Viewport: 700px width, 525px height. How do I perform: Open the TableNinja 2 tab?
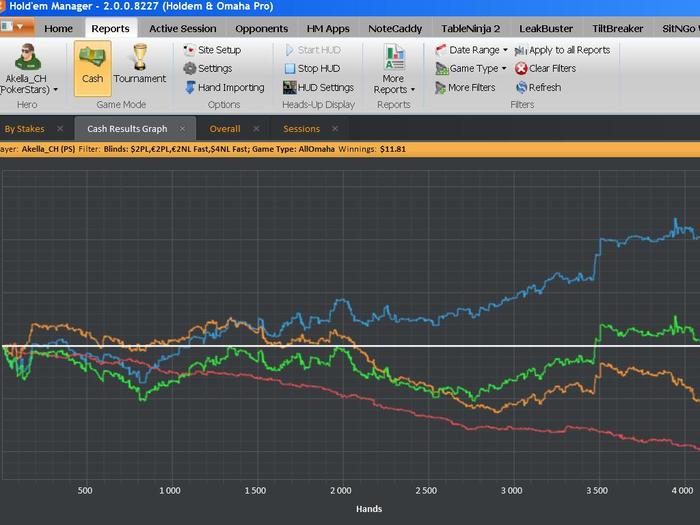[x=471, y=29]
